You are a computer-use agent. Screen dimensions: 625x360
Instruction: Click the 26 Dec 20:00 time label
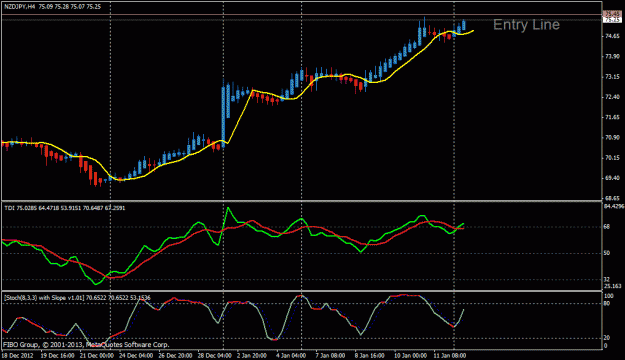pyautogui.click(x=175, y=355)
